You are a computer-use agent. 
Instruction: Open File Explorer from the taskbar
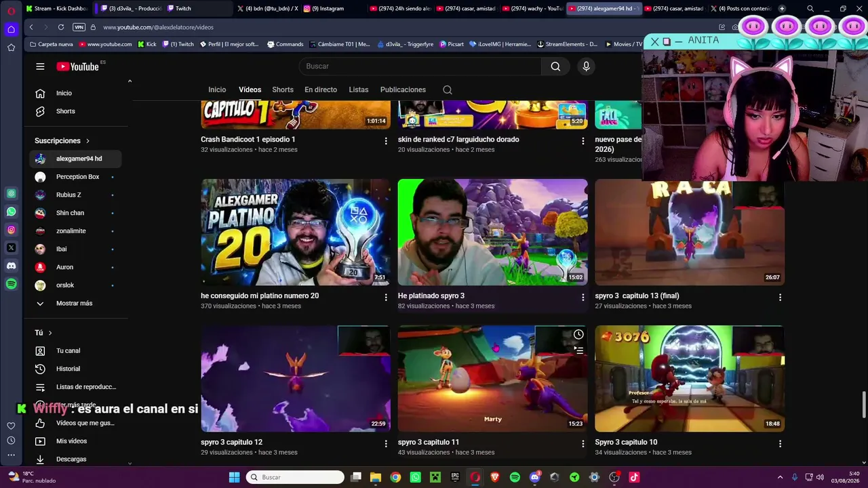tap(376, 477)
